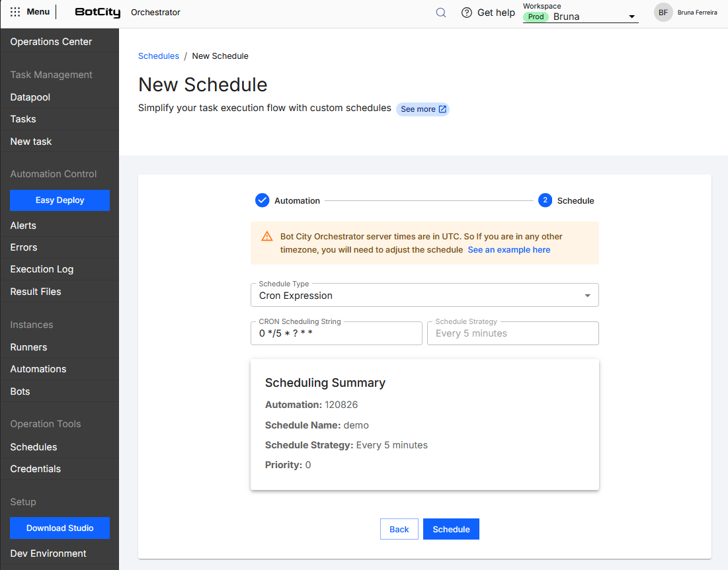Click the Orchestrator label in header

pyautogui.click(x=155, y=13)
